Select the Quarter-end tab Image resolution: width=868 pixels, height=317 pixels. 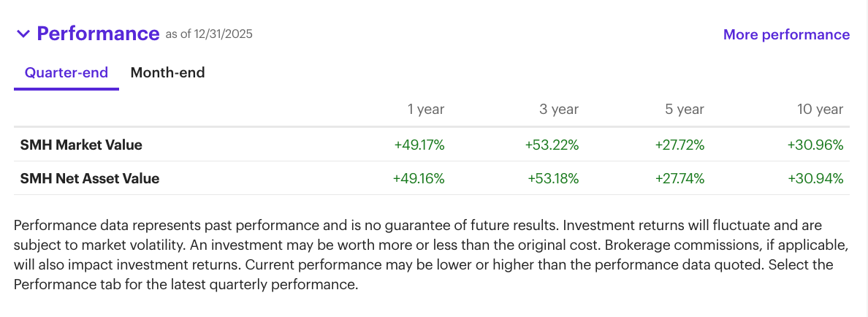click(66, 72)
